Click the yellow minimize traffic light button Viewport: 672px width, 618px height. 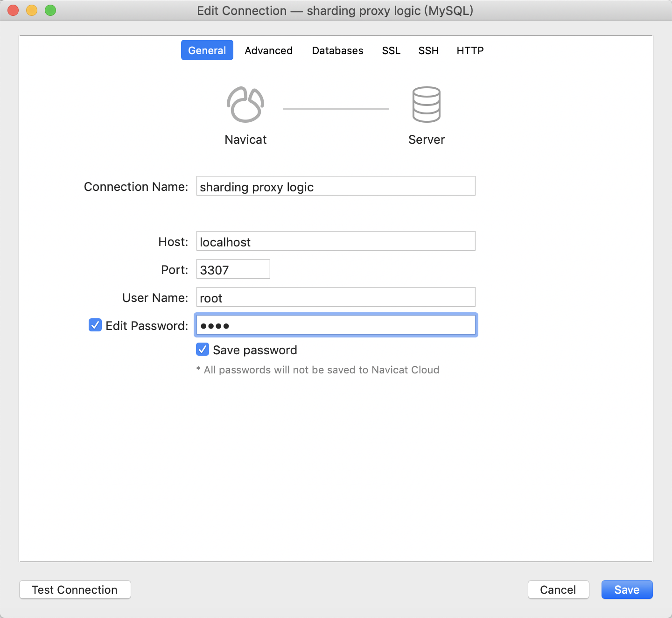coord(32,10)
